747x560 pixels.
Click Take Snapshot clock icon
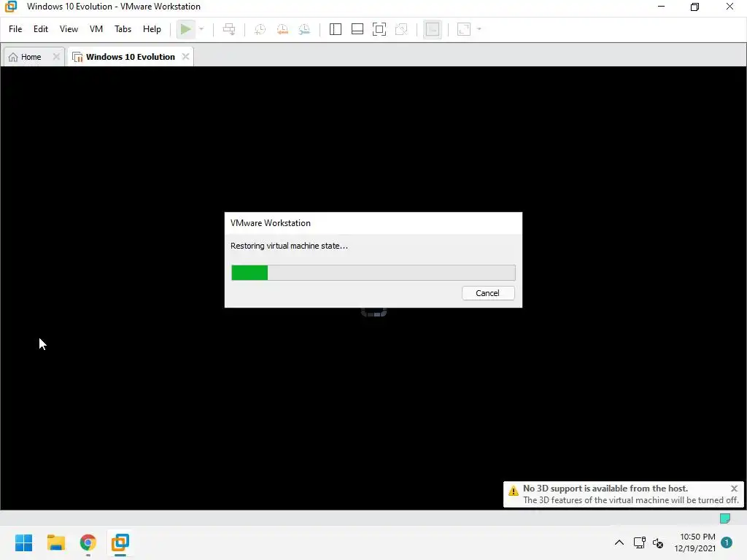tap(260, 29)
